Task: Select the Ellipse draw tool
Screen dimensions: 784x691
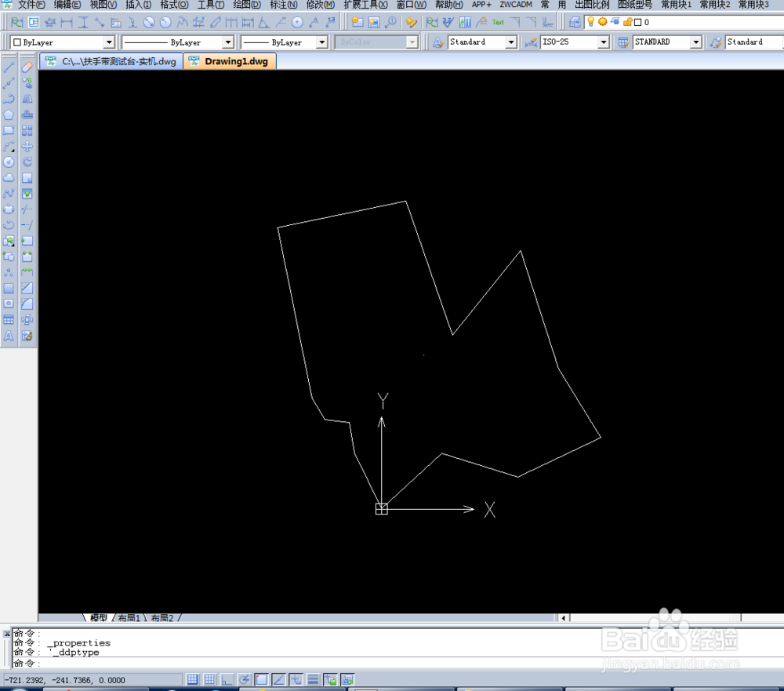Action: tap(9, 209)
